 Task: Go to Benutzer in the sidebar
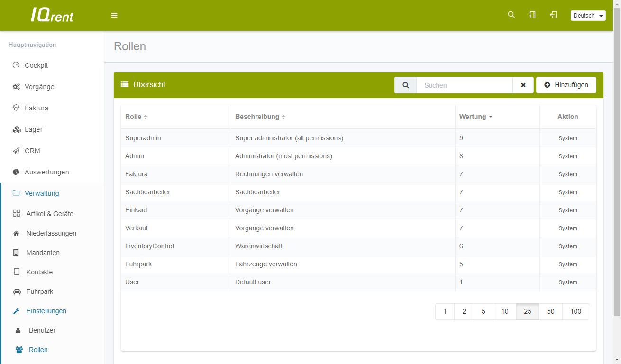[42, 330]
